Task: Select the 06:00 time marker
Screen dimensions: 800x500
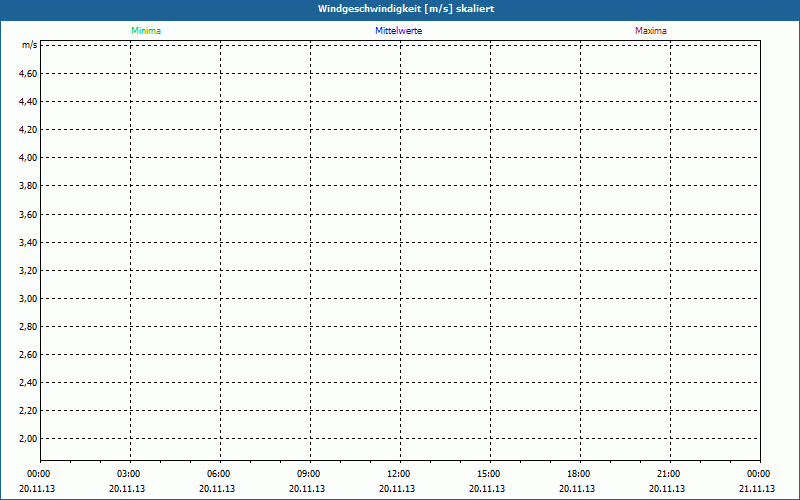Action: click(x=218, y=474)
